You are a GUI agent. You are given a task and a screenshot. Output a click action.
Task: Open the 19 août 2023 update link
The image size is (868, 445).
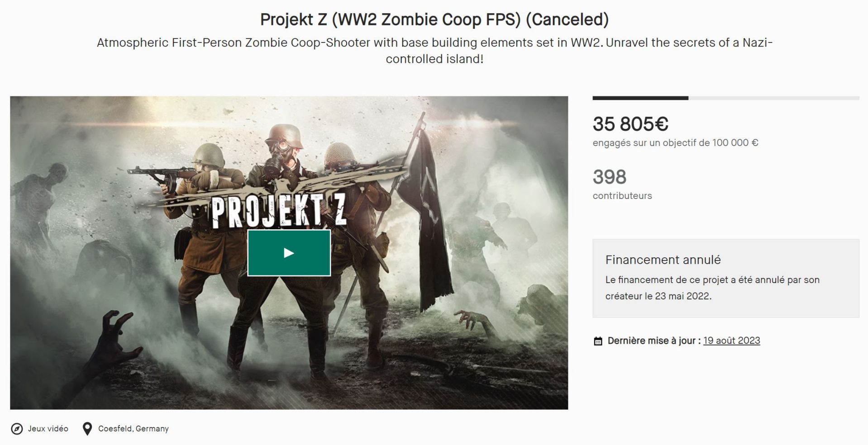(x=731, y=341)
